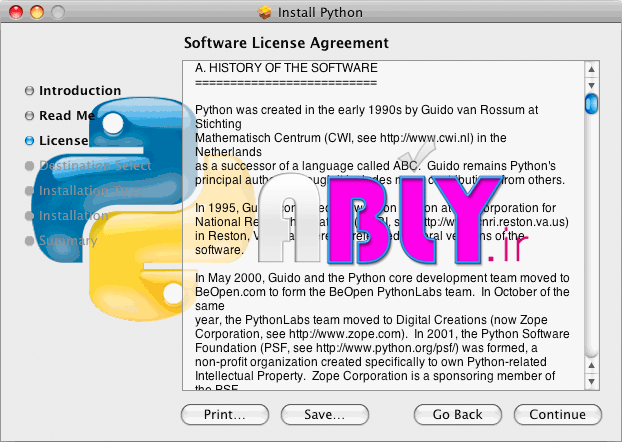Click the scrollbar top down arrow
This screenshot has width=622, height=442.
click(591, 85)
